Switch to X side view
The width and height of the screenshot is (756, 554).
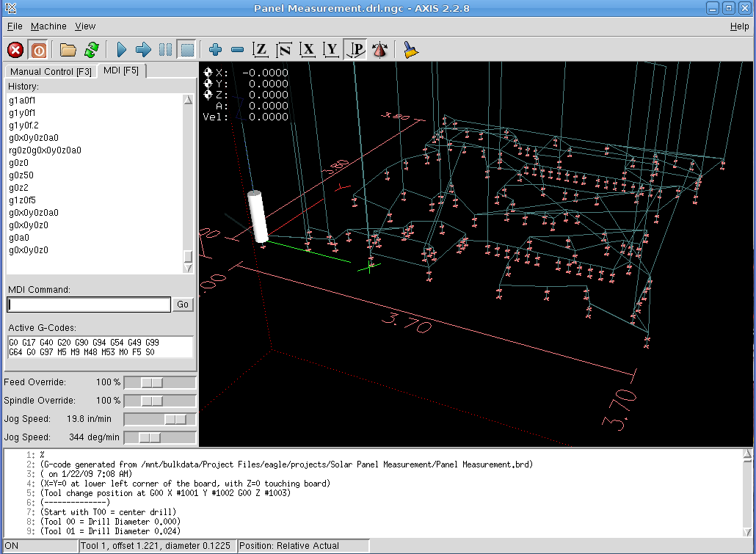[308, 50]
